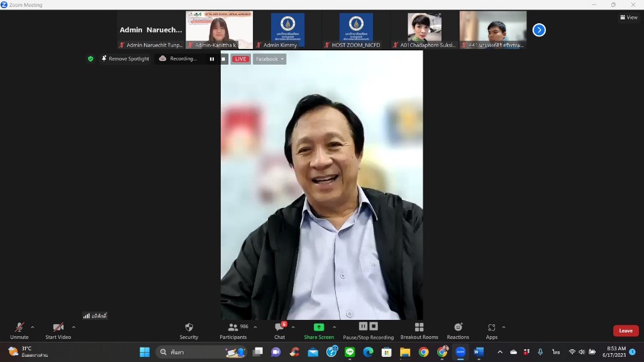
Task: Stop recording from top indicator
Action: point(223,59)
